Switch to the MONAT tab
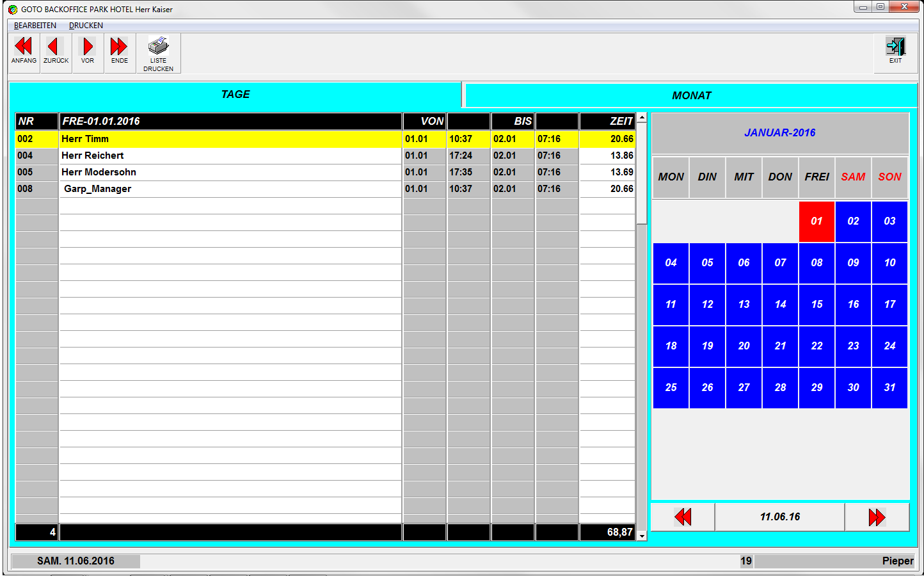Viewport: 924px width, 576px height. pyautogui.click(x=691, y=95)
